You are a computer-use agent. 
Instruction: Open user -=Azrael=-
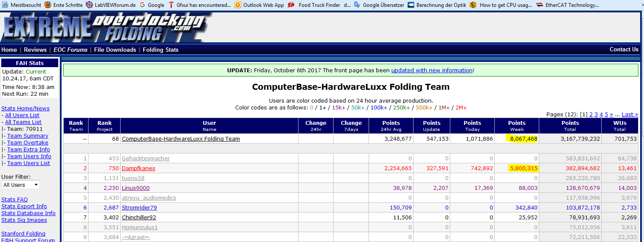(x=136, y=237)
